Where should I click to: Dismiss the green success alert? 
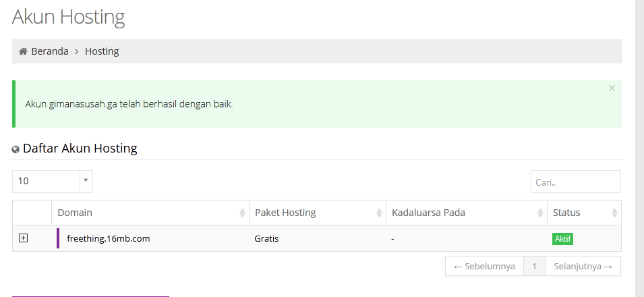[x=612, y=88]
